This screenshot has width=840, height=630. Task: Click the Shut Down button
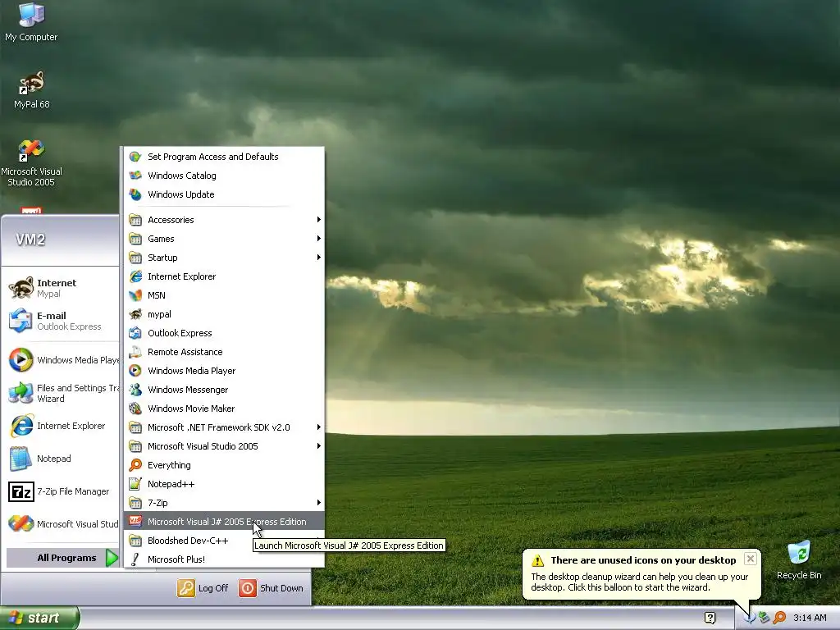click(271, 588)
